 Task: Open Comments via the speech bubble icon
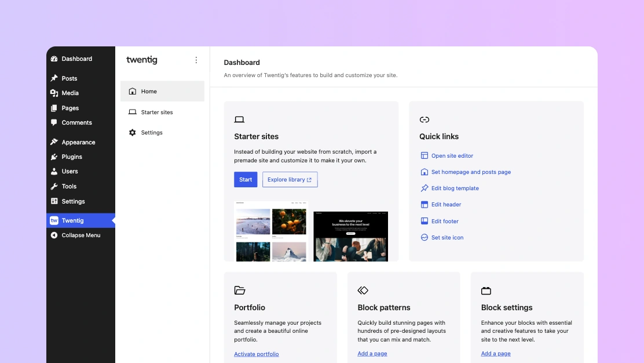click(56, 122)
